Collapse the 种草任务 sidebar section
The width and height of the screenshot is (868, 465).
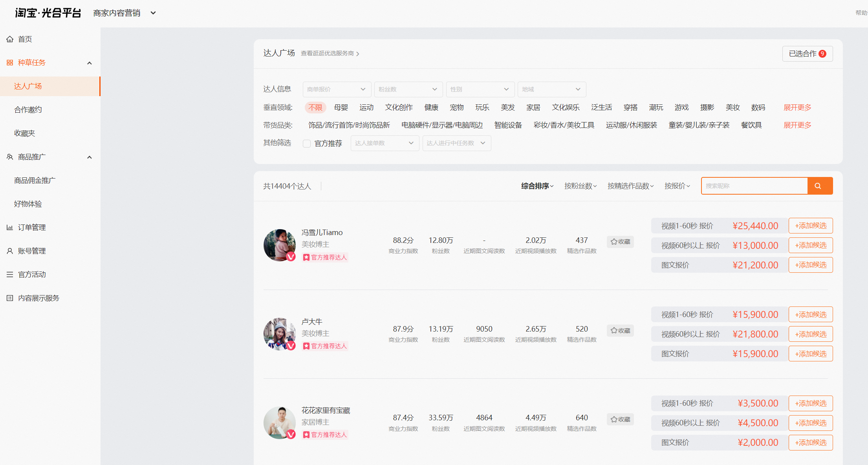click(90, 63)
